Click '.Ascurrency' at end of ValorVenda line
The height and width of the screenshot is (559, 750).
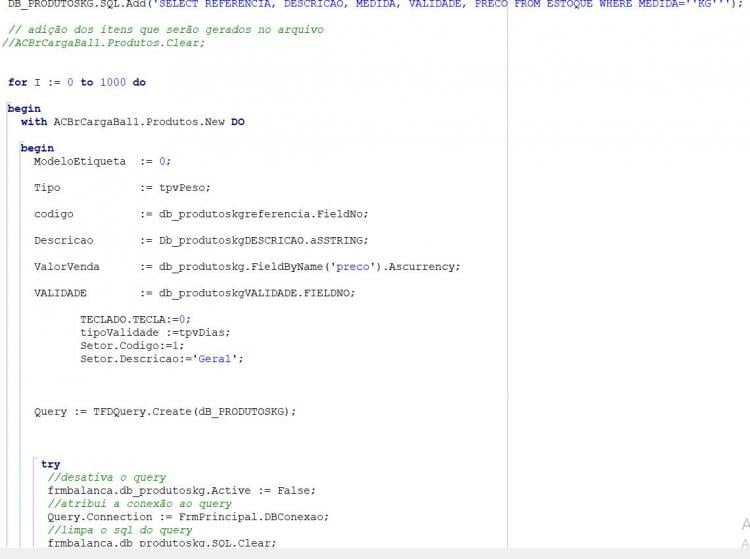point(420,266)
